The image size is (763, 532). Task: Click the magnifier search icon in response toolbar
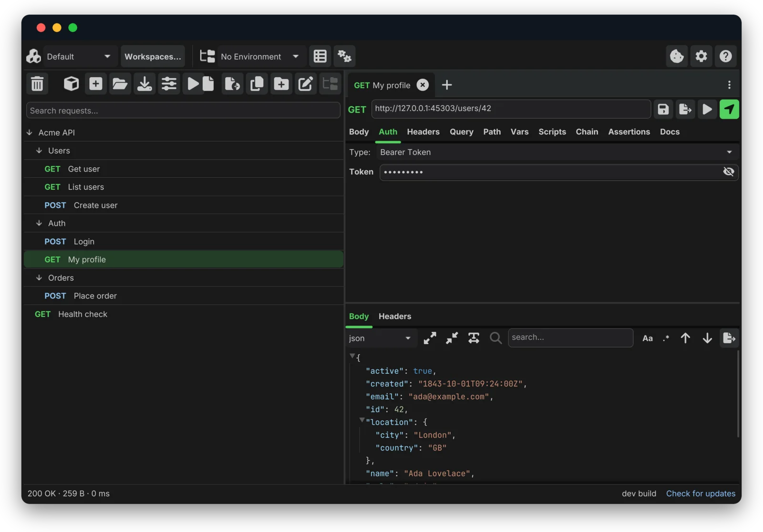point(495,338)
